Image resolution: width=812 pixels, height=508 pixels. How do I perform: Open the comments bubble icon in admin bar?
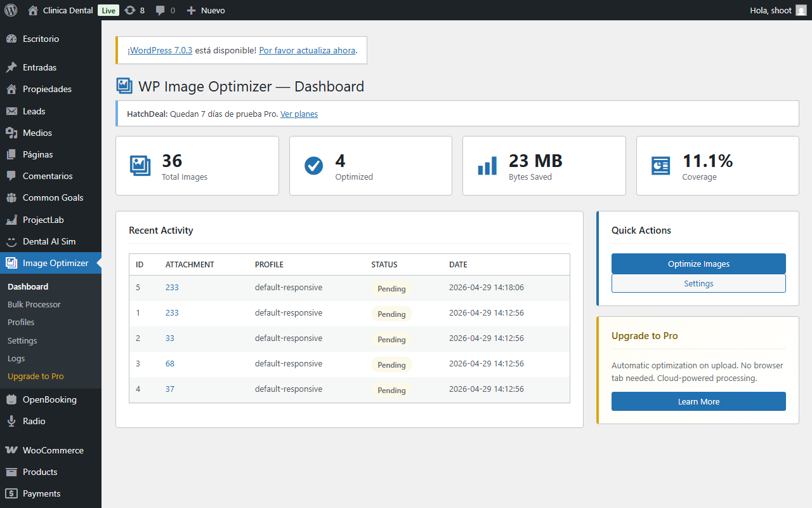point(160,10)
